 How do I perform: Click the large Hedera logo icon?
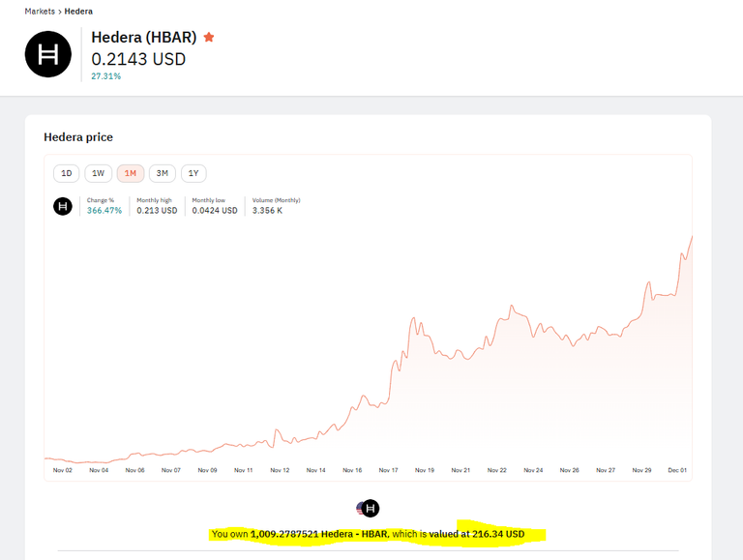(x=48, y=54)
